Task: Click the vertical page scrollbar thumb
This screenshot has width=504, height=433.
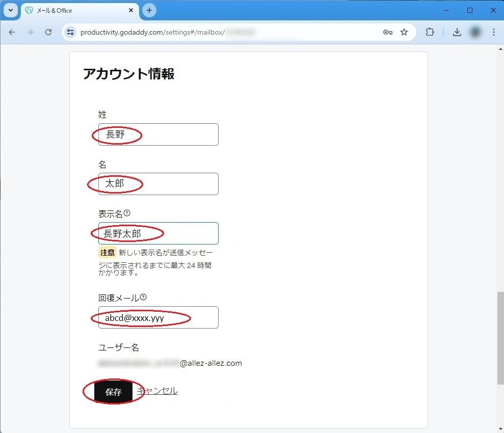Action: point(500,338)
